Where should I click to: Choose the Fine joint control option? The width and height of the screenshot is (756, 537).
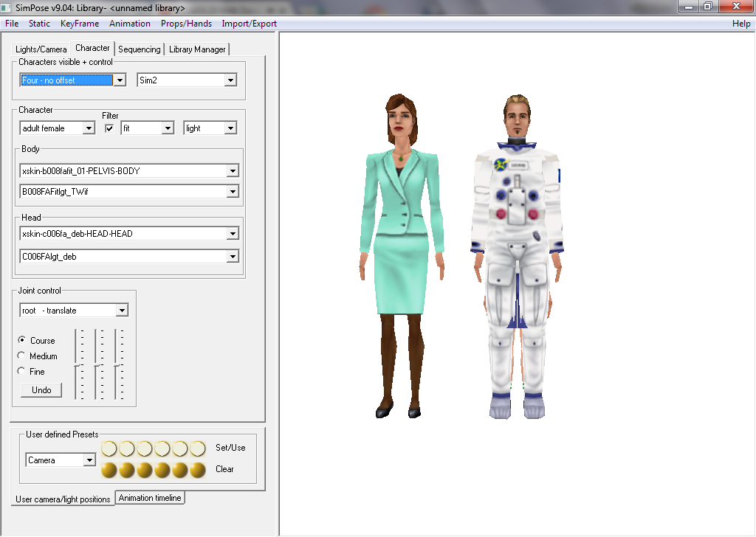(x=21, y=372)
